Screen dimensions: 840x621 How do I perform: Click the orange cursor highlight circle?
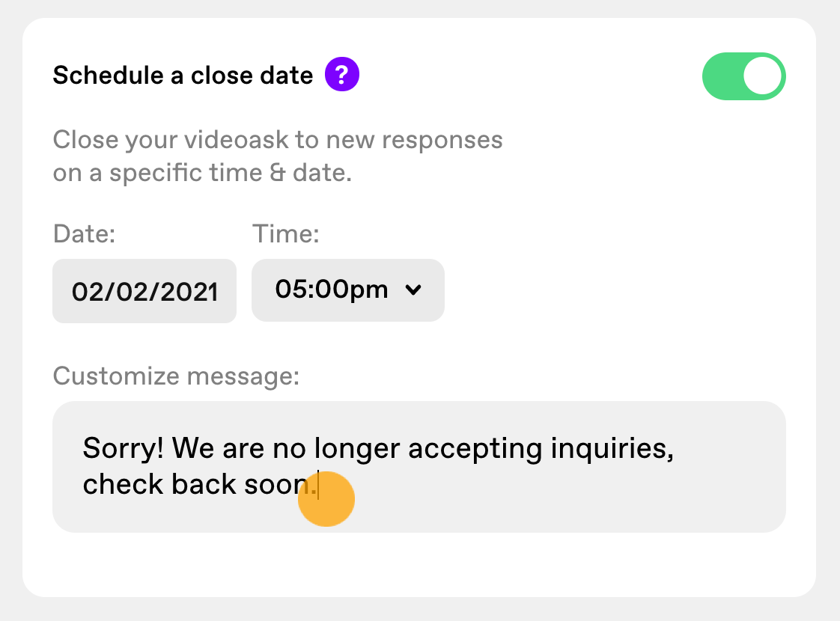(x=326, y=499)
